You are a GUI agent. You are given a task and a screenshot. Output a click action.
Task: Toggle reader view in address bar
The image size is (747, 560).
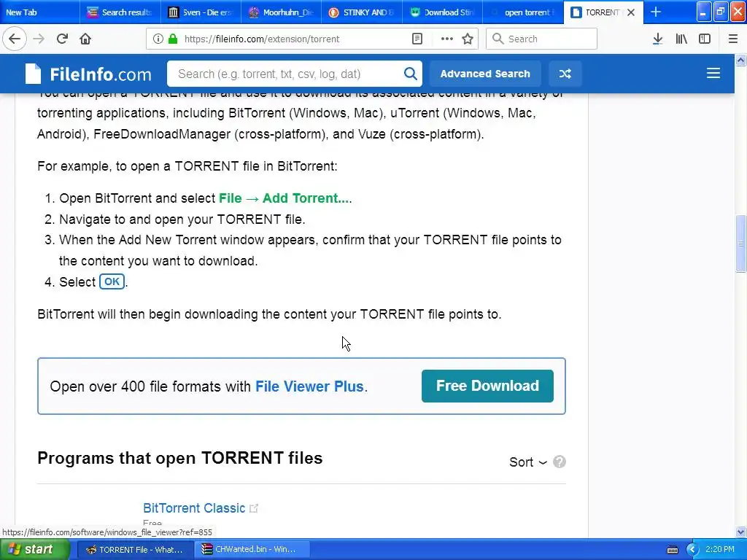click(x=417, y=39)
